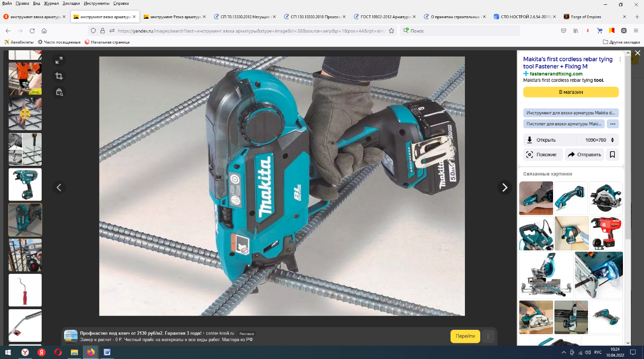Open Opera from the taskbar
Viewport: 644px width, 359px height.
pos(58,352)
